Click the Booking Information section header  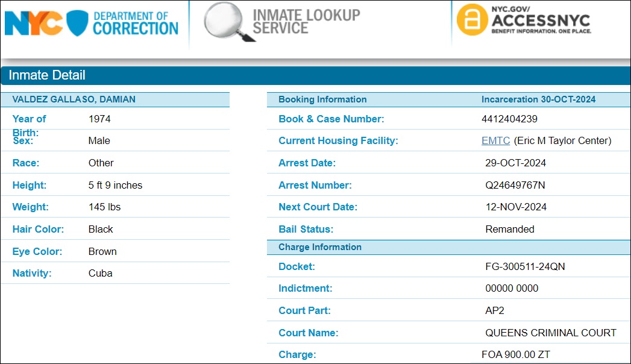click(x=322, y=99)
